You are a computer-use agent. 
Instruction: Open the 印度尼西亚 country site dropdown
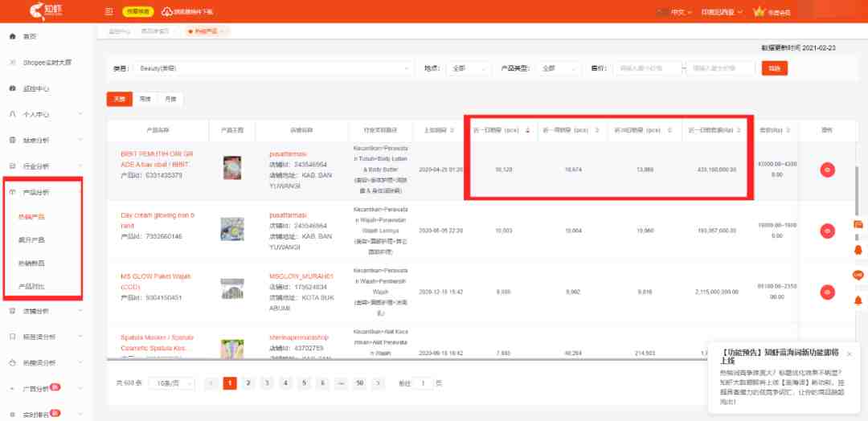[x=721, y=11]
